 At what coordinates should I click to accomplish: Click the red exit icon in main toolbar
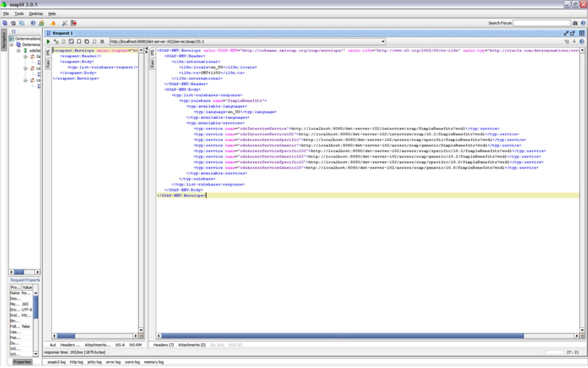tap(74, 23)
